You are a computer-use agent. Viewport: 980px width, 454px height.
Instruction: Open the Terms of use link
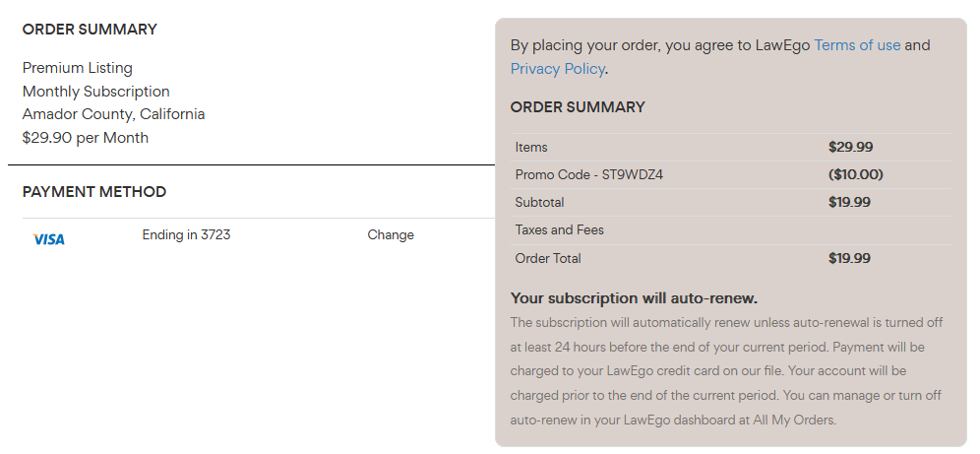point(857,45)
